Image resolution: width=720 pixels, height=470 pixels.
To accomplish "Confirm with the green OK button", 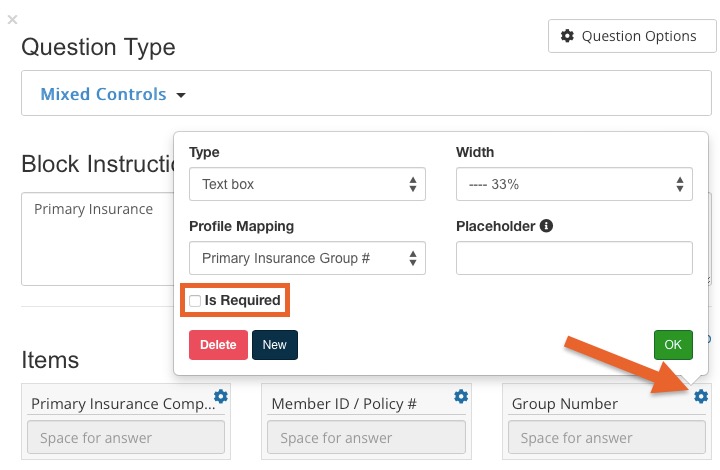I will (x=673, y=345).
